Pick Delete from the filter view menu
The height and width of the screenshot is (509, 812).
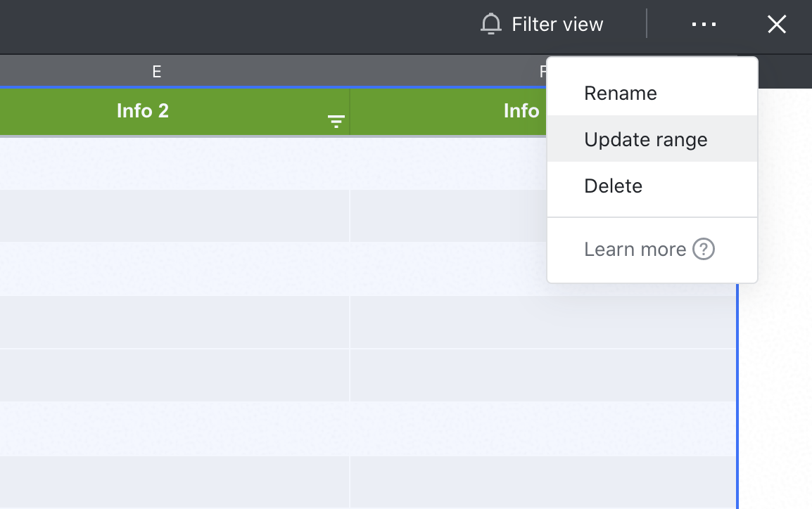[x=613, y=186]
